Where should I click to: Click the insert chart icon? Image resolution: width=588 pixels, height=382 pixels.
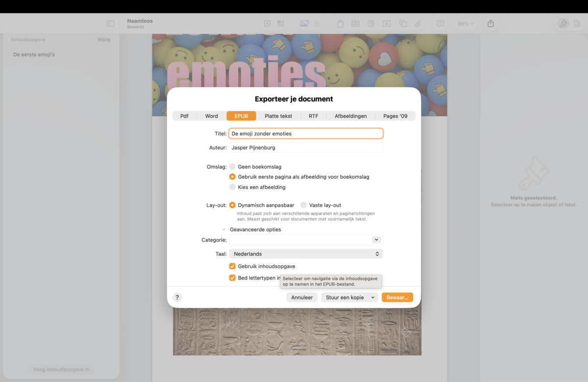(371, 24)
